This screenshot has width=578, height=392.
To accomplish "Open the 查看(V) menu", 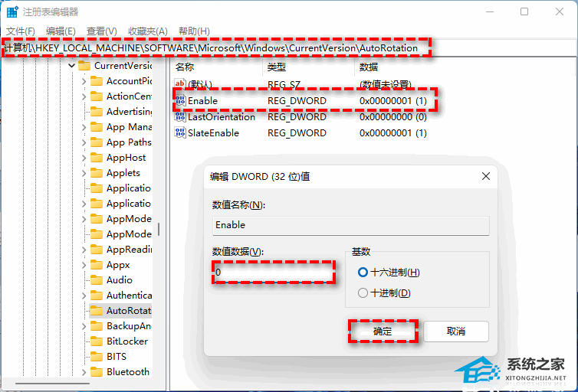I will click(x=102, y=31).
